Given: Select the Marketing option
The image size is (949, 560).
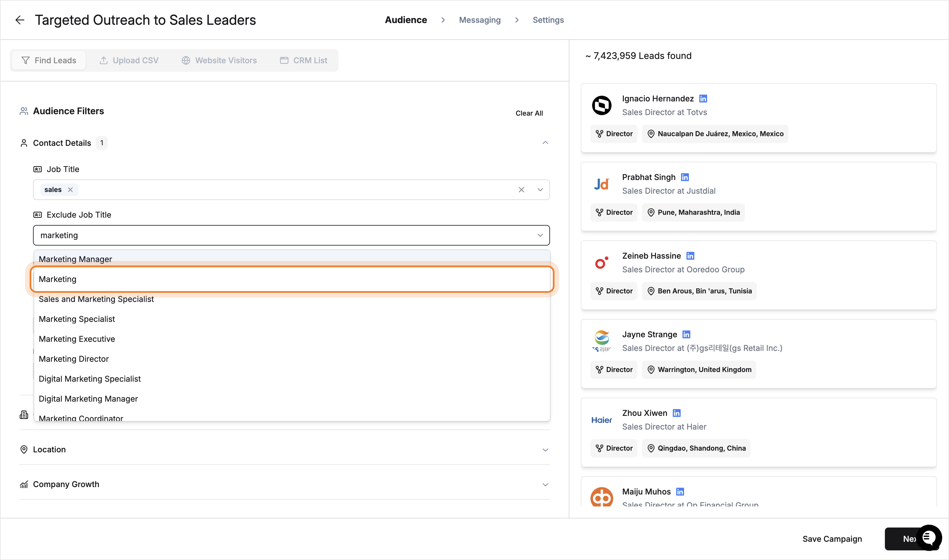Looking at the screenshot, I should (292, 279).
